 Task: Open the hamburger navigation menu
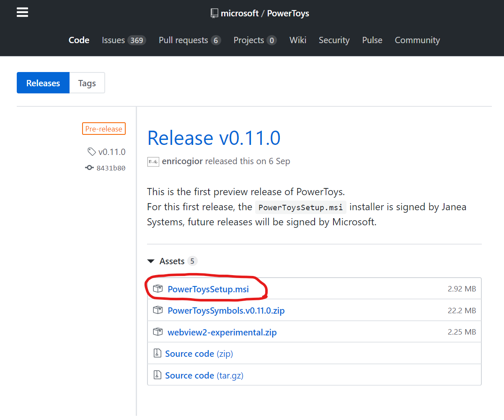point(22,13)
